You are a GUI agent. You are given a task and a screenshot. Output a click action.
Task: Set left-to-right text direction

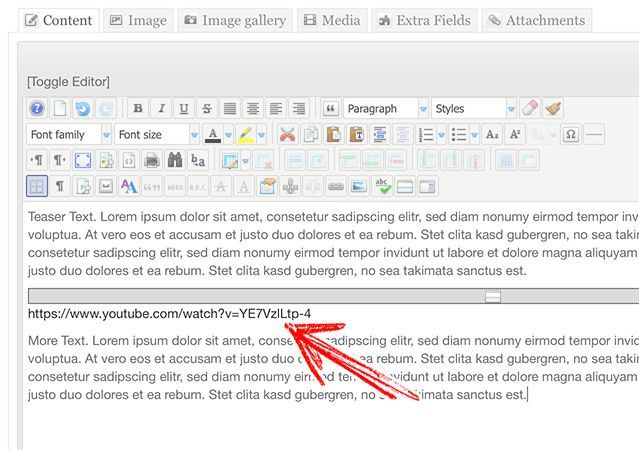pyautogui.click(x=37, y=161)
